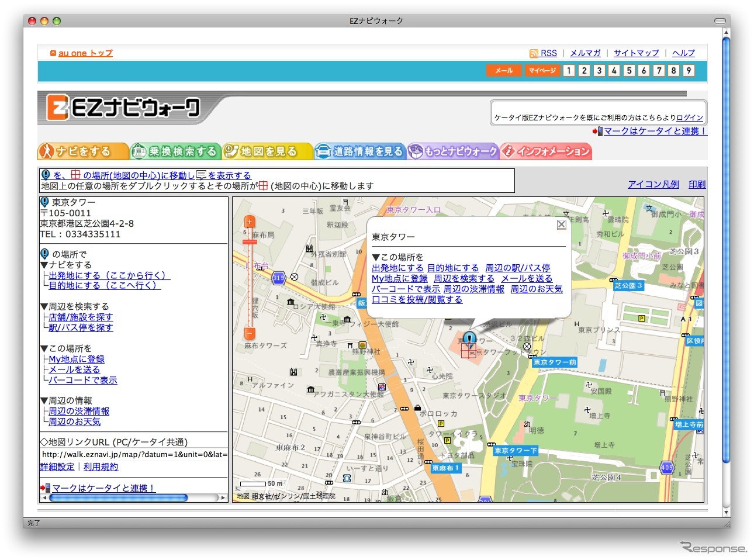Click 目的地にする（ここへ行く） in left panel

click(105, 285)
